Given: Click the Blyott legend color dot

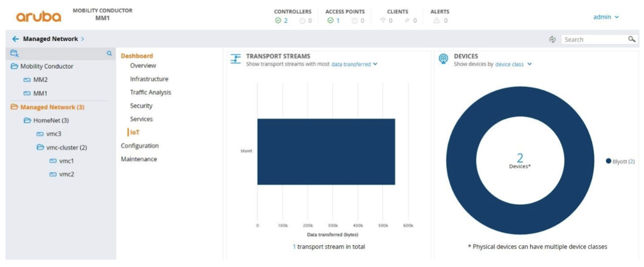Looking at the screenshot, I should point(609,161).
